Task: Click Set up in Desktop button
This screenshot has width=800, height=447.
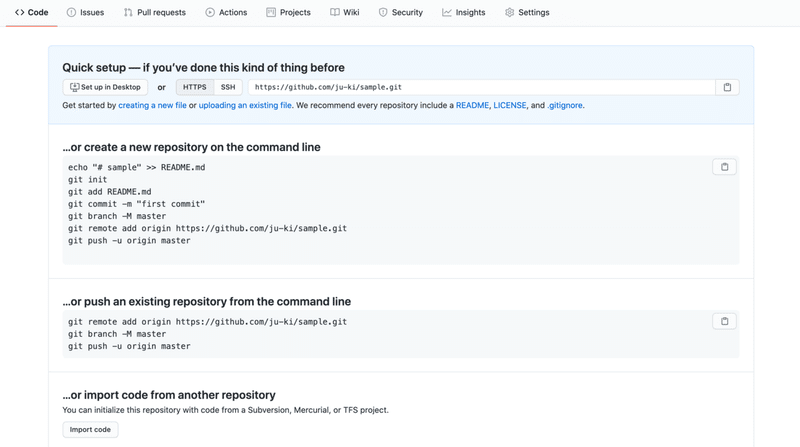Action: (105, 87)
